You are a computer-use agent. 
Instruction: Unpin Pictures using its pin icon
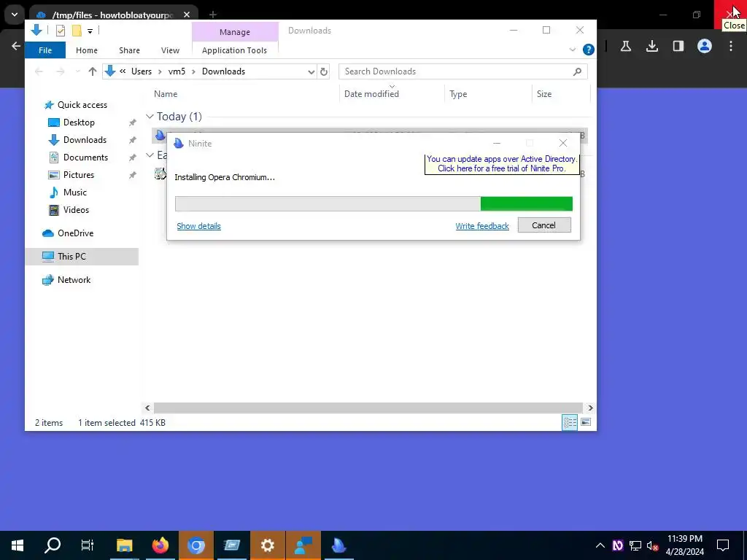[133, 175]
